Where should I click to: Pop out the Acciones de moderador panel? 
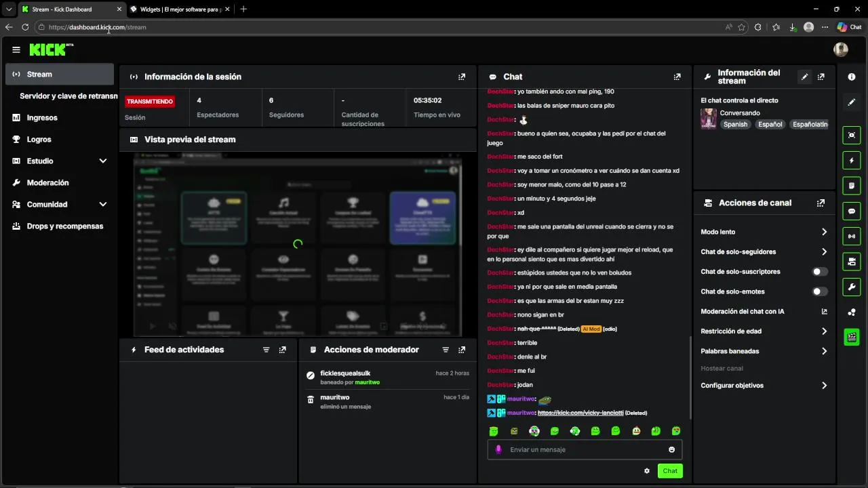[x=462, y=350]
